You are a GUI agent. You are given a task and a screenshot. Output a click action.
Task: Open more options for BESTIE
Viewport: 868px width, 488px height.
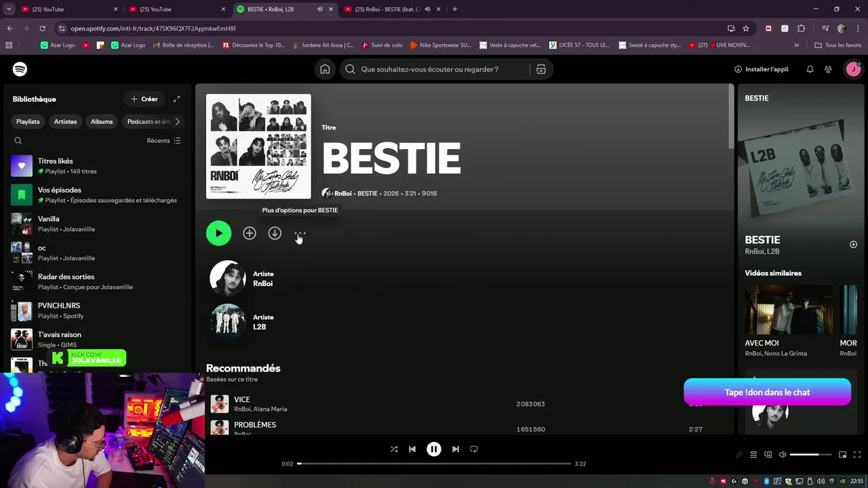tap(300, 233)
